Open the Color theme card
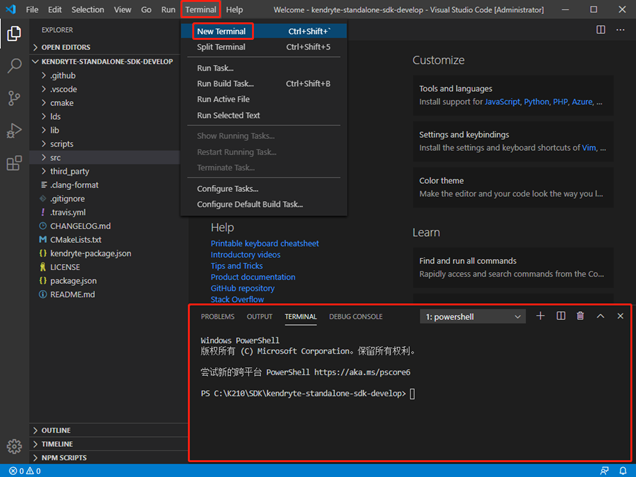Image resolution: width=636 pixels, height=477 pixels. coord(513,187)
